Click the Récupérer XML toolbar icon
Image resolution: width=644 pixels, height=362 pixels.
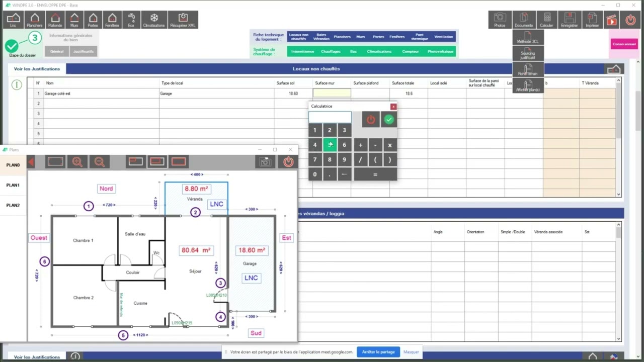click(x=183, y=20)
